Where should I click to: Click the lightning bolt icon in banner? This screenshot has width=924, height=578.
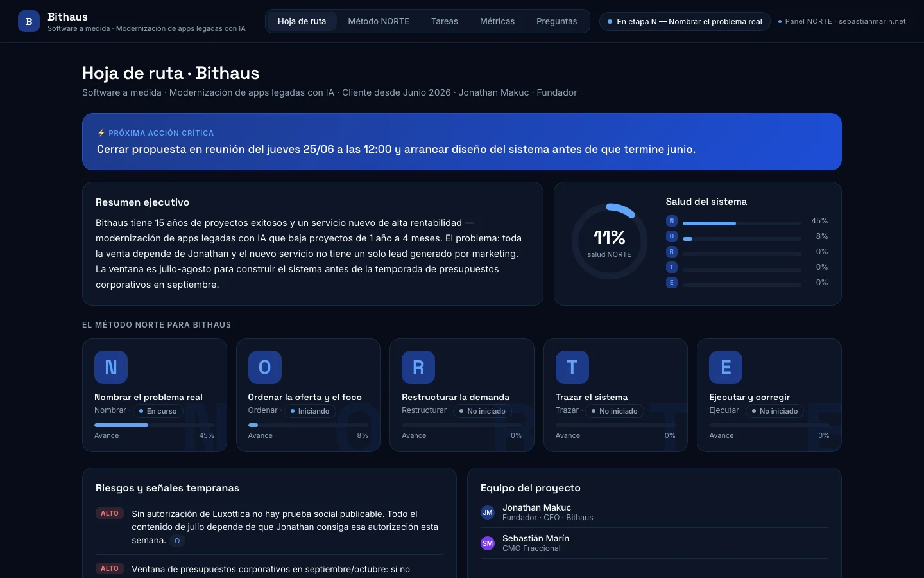point(101,133)
